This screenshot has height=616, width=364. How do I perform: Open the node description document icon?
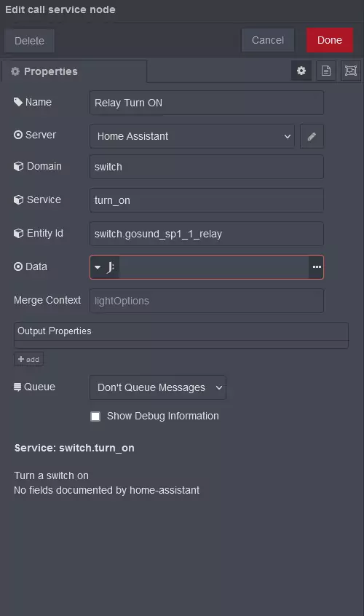tap(326, 71)
